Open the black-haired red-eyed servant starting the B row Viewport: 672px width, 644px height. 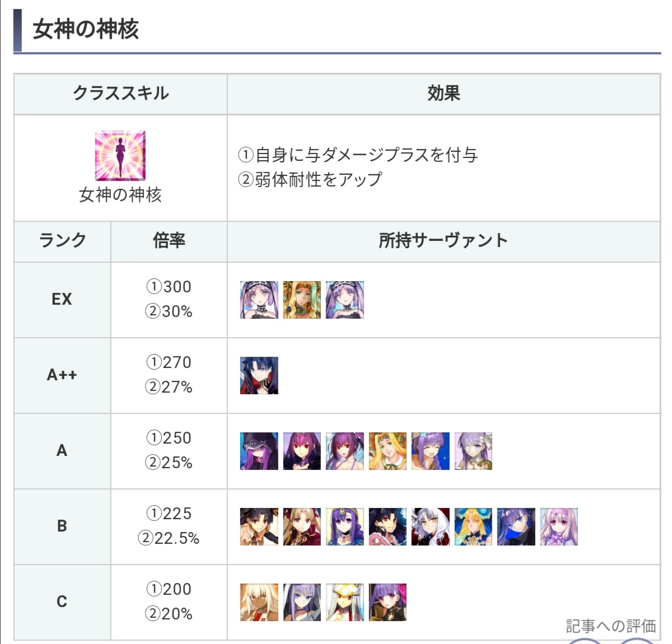pos(259,527)
